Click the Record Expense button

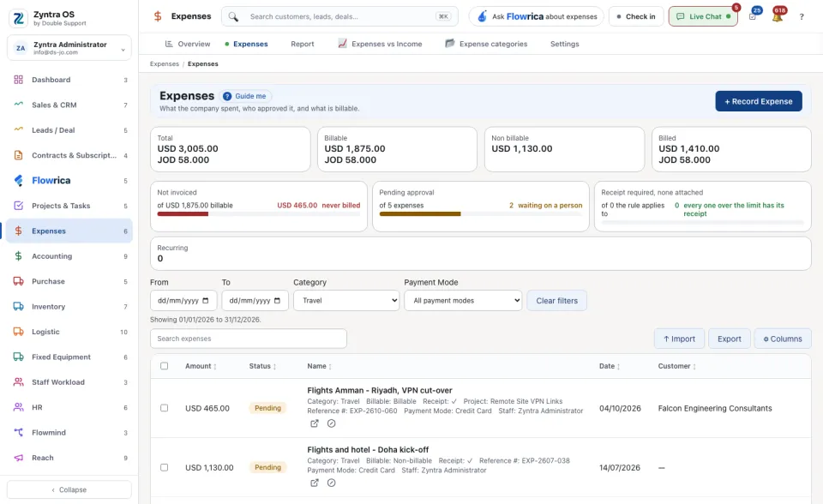759,101
